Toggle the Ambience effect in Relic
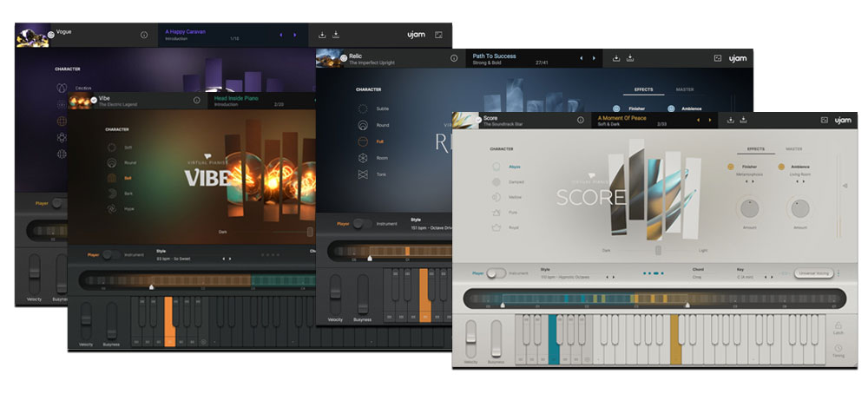The width and height of the screenshot is (868, 394). point(671,109)
